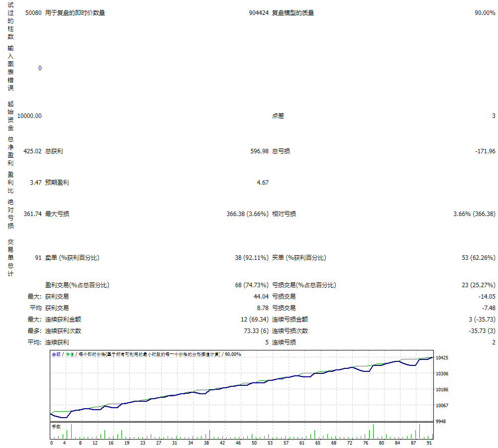Click the x-axis tick label 76
Screen dimensions: 498x448
point(366,443)
